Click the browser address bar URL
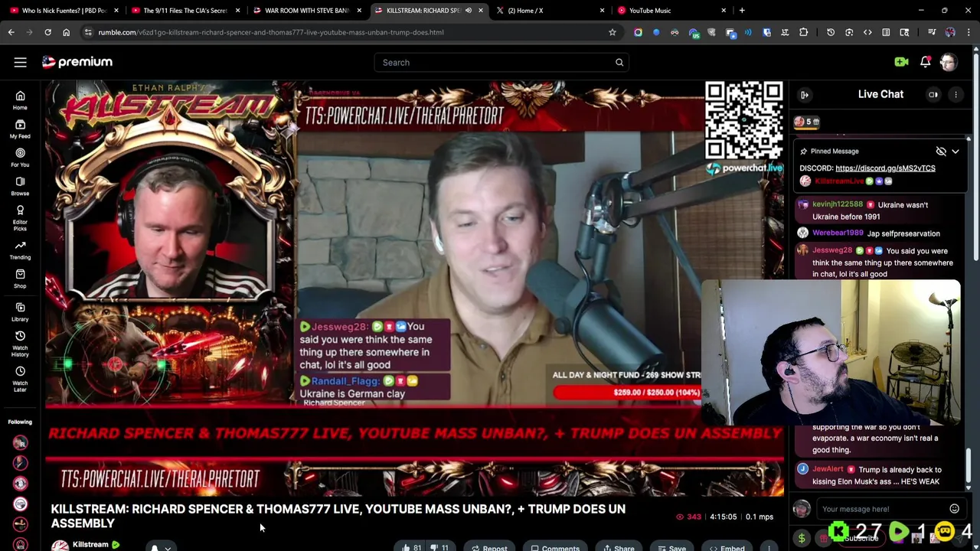Image resolution: width=980 pixels, height=551 pixels. pos(271,32)
